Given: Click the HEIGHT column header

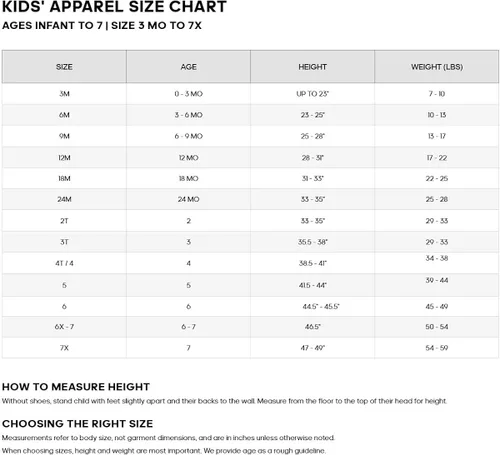Looking at the screenshot, I should pos(312,67).
